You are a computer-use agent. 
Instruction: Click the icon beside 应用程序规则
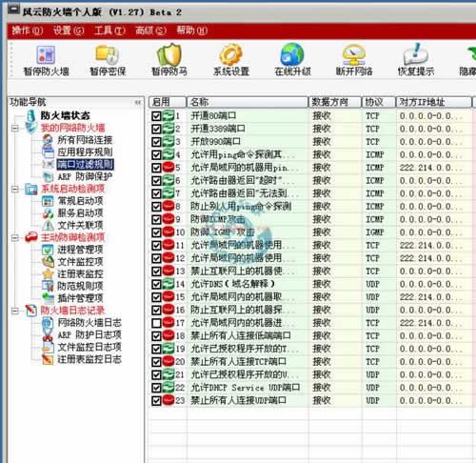pyautogui.click(x=49, y=152)
